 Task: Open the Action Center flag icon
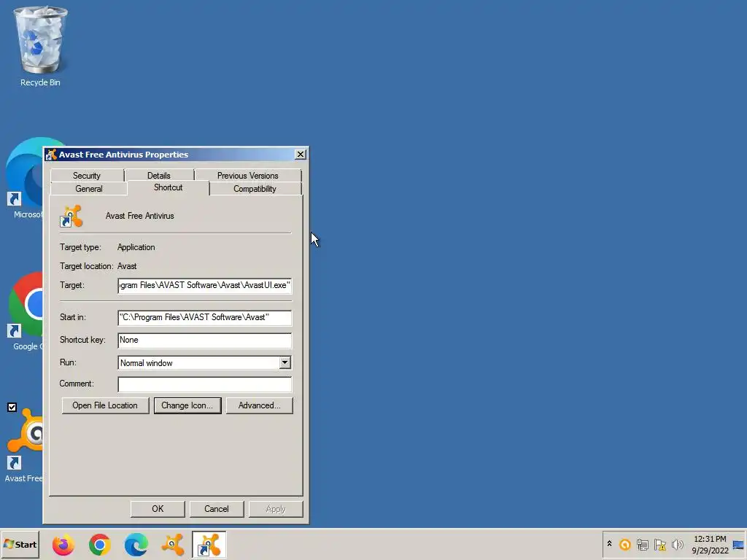(659, 544)
